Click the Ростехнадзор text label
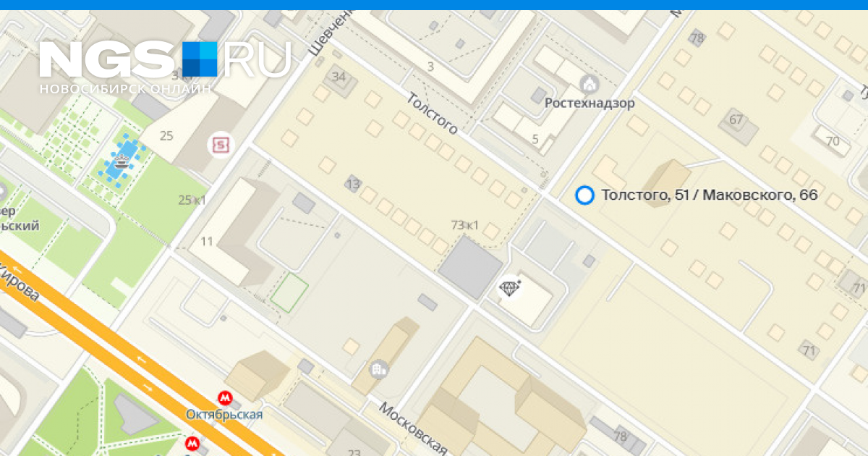 coord(590,104)
